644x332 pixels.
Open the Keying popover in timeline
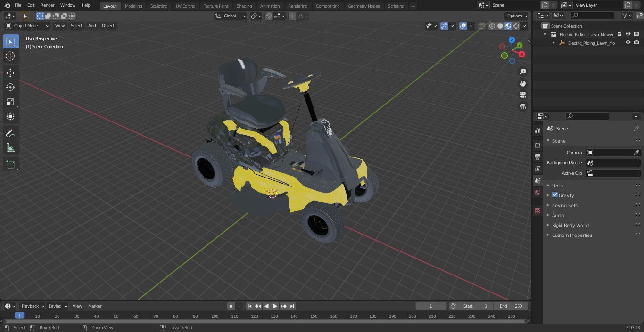(58, 306)
